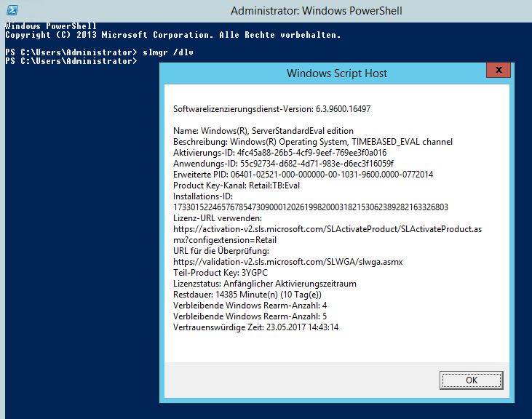Click the long Installations-ID number
Image resolution: width=532 pixels, height=419 pixels.
[x=311, y=207]
